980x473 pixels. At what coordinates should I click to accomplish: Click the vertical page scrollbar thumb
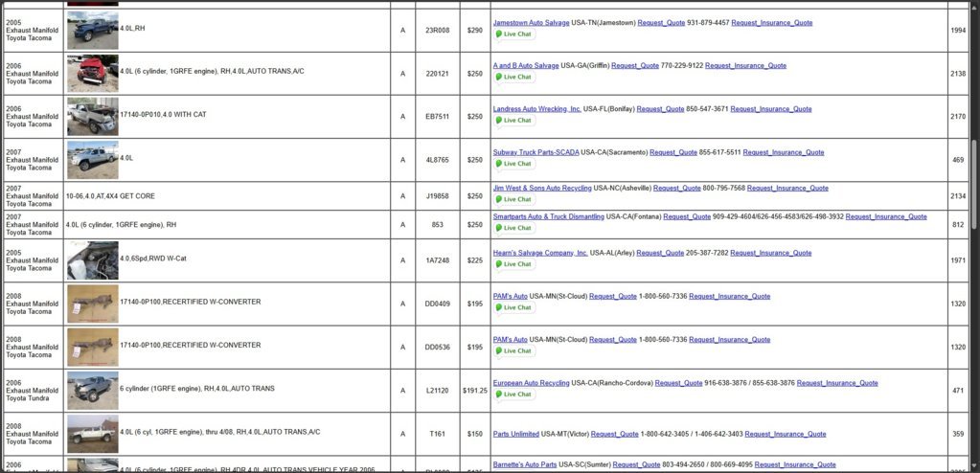click(974, 184)
